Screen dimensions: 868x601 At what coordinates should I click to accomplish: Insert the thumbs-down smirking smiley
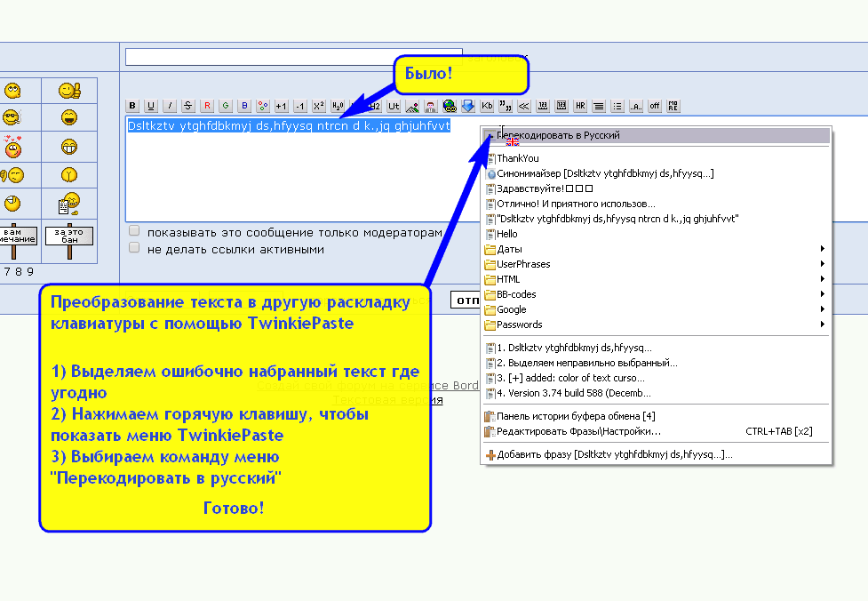pos(12,175)
